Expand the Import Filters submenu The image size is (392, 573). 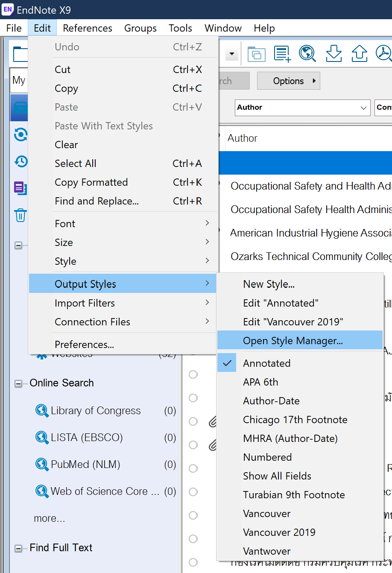123,303
